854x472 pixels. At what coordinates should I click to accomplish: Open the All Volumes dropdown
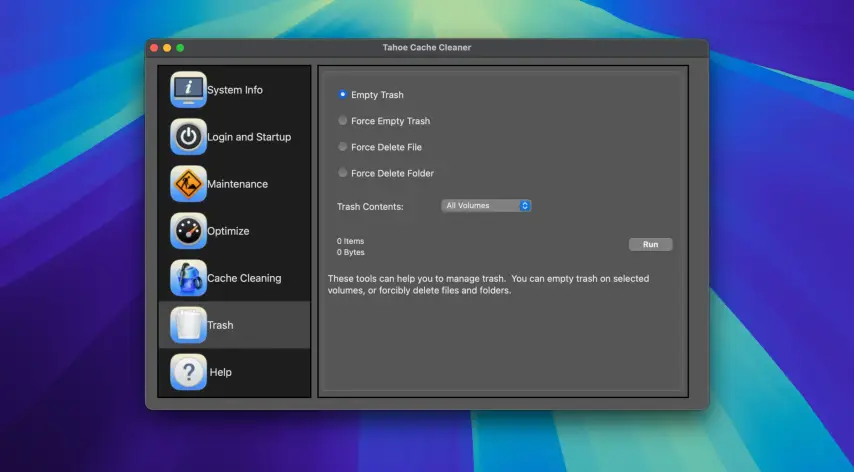pos(486,206)
